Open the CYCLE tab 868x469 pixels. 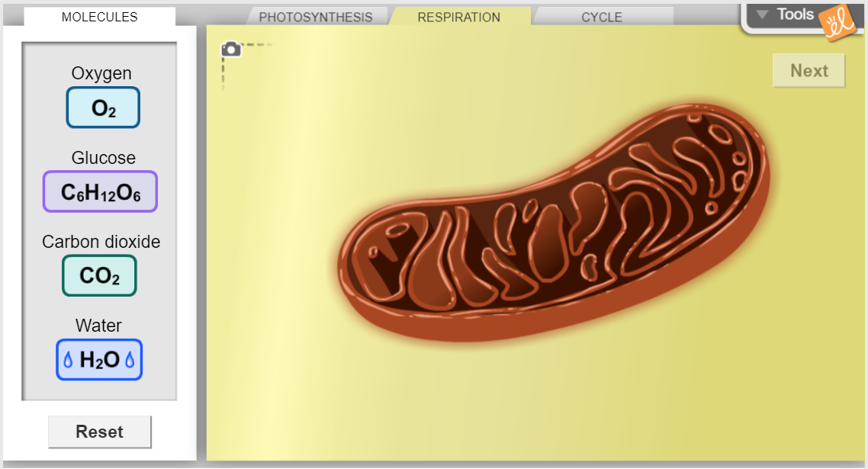601,17
